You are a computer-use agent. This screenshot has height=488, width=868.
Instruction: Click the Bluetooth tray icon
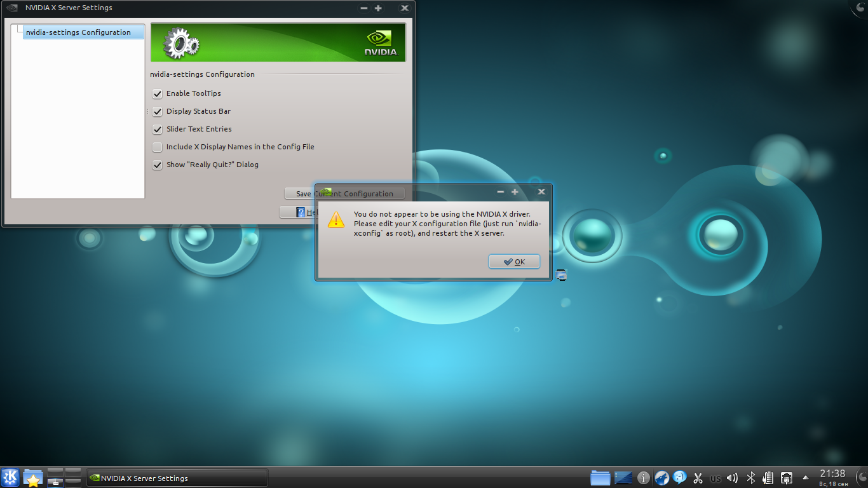(750, 478)
